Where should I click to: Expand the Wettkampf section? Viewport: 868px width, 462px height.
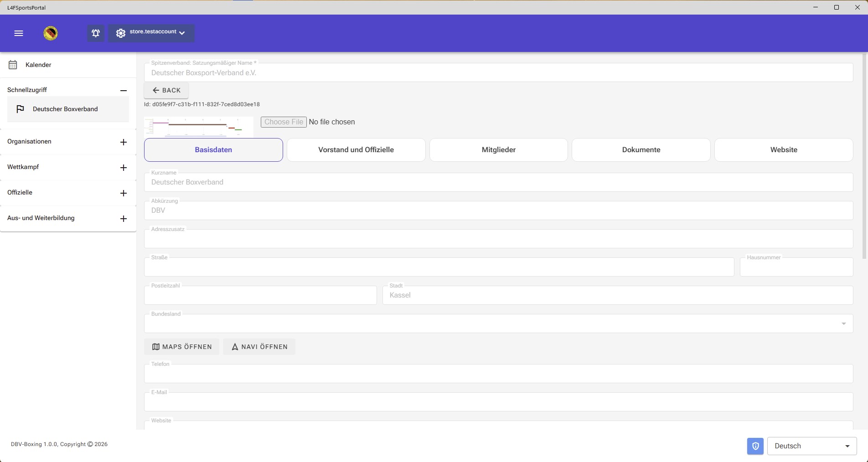pyautogui.click(x=123, y=167)
